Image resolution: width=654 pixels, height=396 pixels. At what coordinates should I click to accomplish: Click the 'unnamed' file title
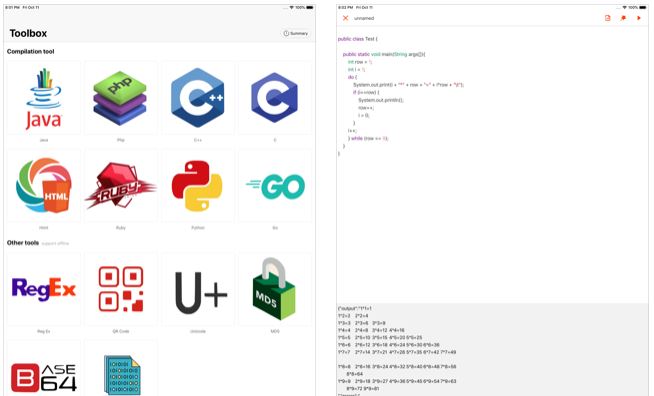pos(364,18)
